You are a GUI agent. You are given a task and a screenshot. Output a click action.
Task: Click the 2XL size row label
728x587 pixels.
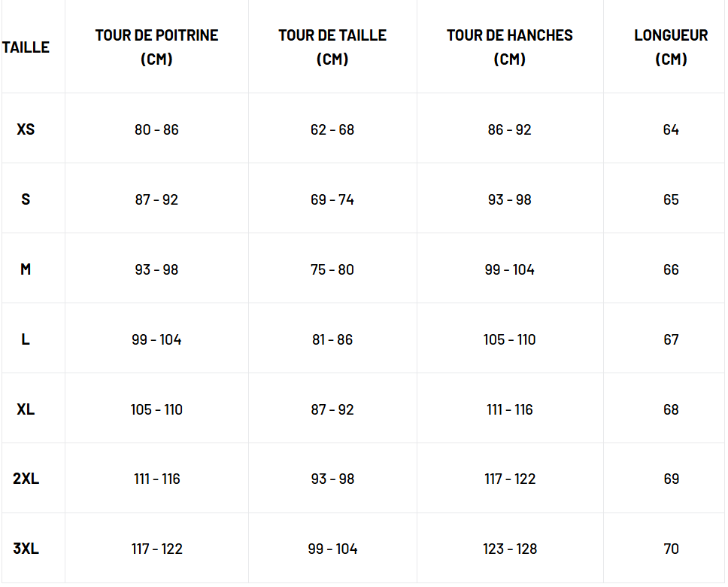coord(26,479)
